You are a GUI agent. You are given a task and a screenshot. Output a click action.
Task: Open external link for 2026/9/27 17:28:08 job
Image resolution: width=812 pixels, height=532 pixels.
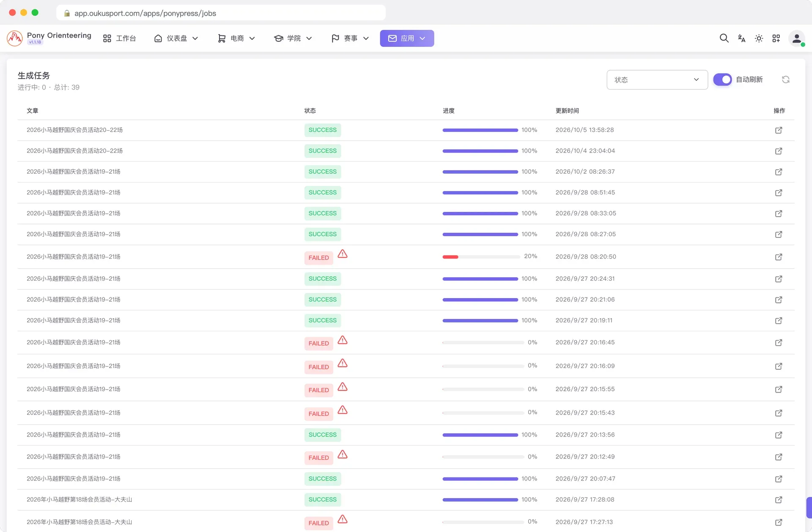[779, 500]
